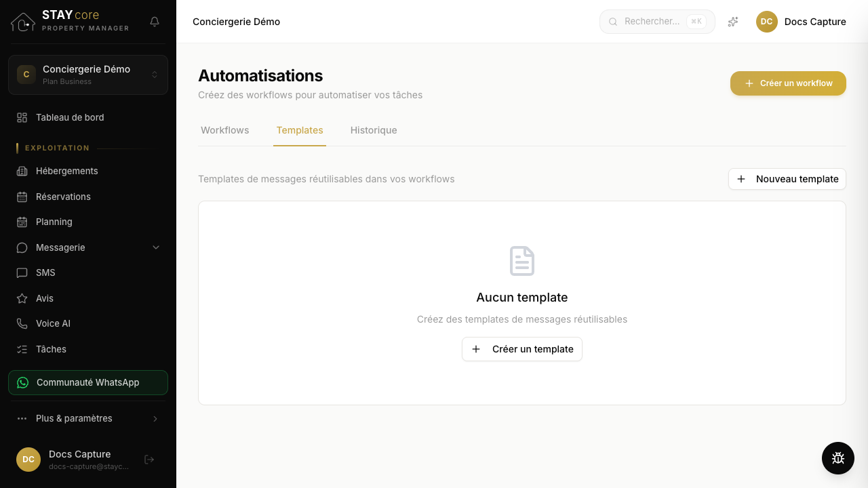This screenshot has width=868, height=488.
Task: Open Réservations in sidebar
Action: coord(88,197)
